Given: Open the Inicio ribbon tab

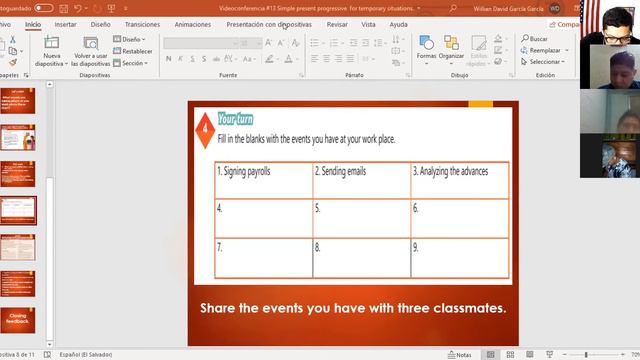Looking at the screenshot, I should point(33,24).
